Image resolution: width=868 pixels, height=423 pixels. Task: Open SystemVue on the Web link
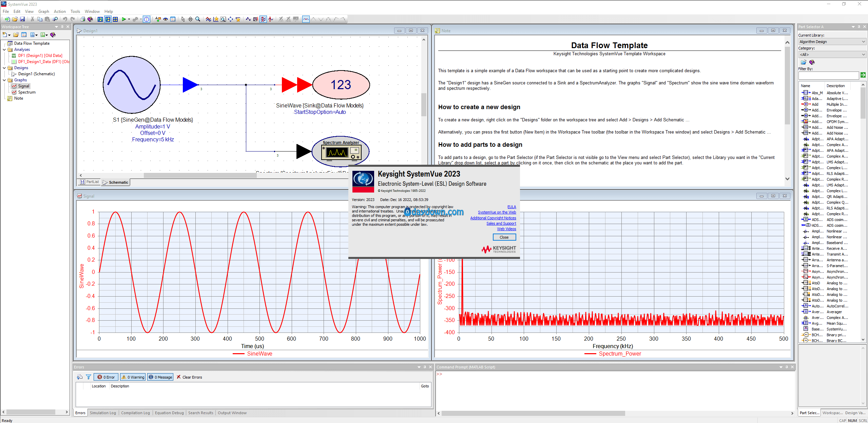[497, 212]
